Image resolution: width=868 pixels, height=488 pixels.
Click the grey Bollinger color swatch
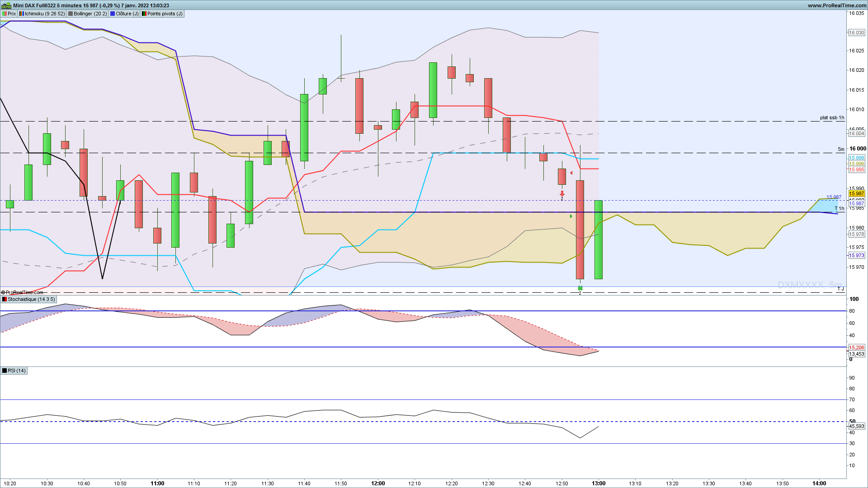[x=70, y=14]
